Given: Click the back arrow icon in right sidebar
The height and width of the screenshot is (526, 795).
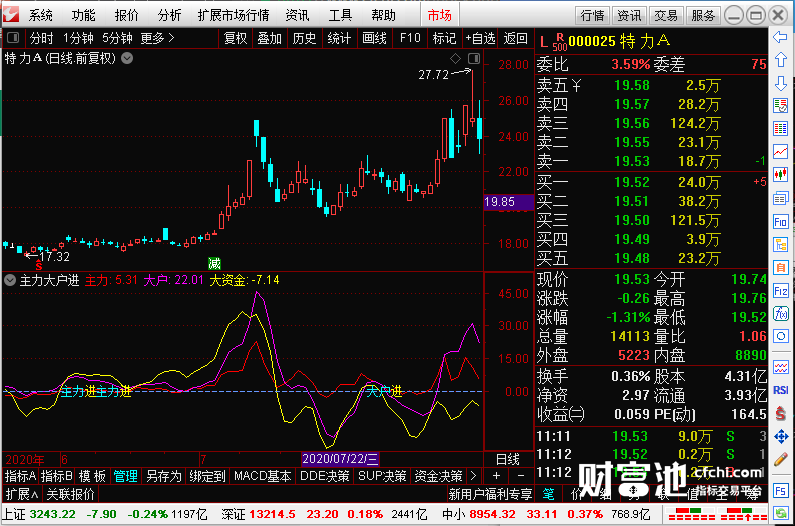Looking at the screenshot, I should 780,37.
